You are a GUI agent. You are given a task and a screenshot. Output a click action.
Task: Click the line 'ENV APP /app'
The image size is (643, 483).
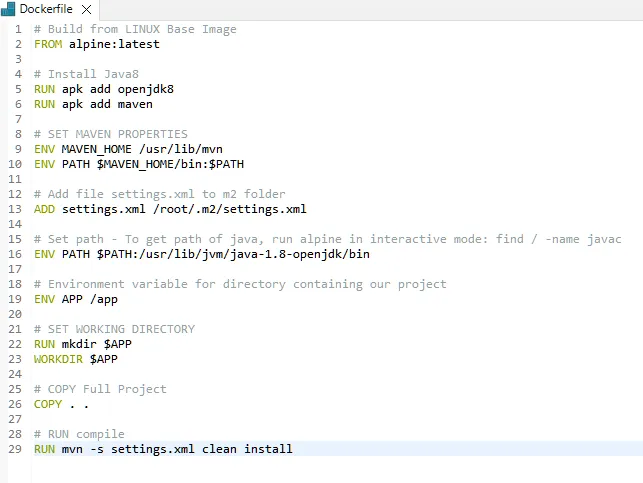(76, 299)
